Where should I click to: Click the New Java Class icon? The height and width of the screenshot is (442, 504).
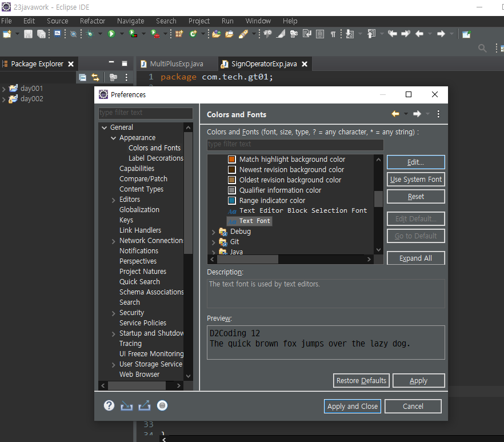(193, 34)
